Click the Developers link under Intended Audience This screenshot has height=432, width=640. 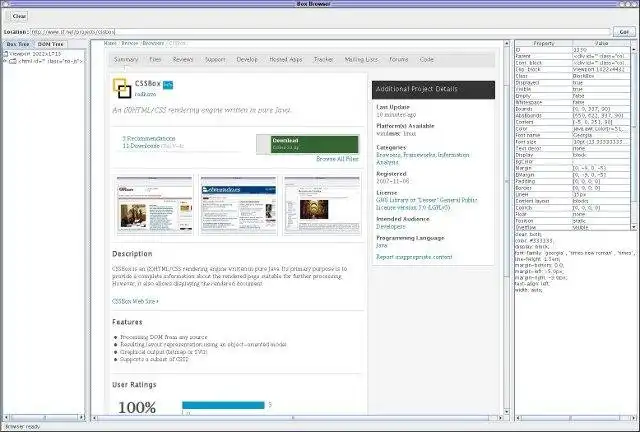391,227
